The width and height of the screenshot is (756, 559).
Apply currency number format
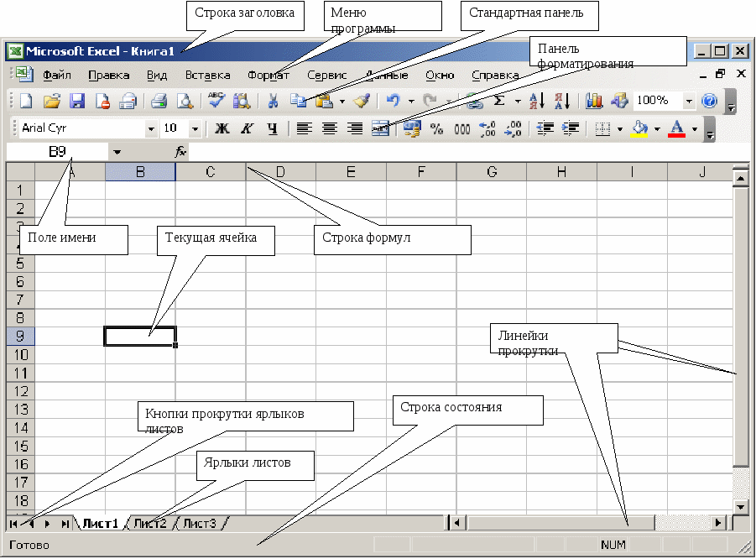(412, 128)
